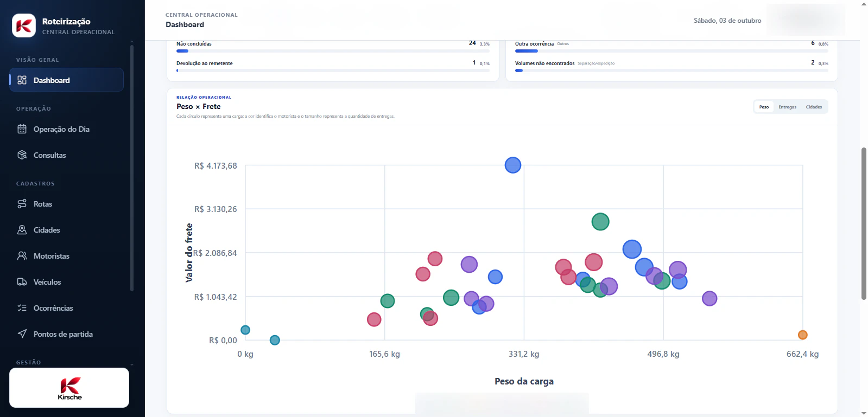Click the "Peso da carga" axis title
Image resolution: width=868 pixels, height=417 pixels.
[524, 381]
